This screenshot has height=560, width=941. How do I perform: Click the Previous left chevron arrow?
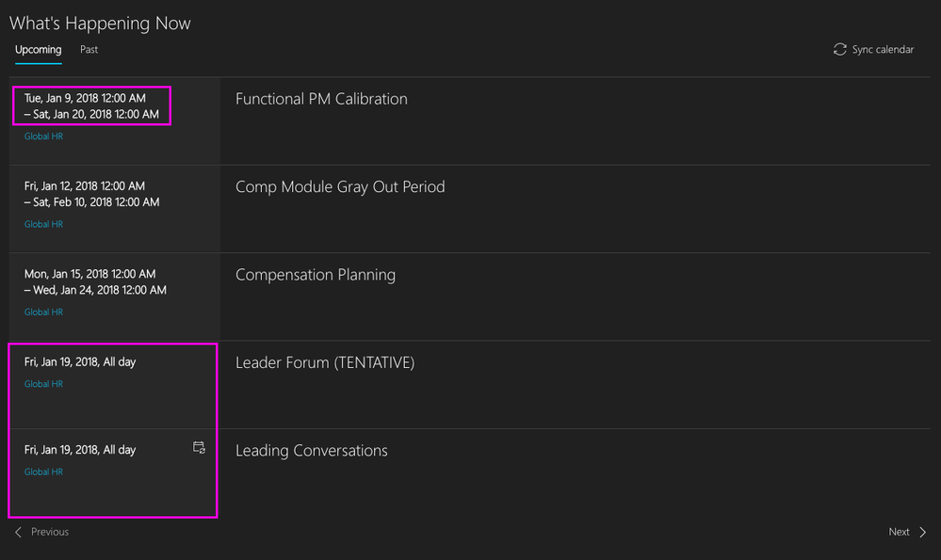tap(18, 532)
